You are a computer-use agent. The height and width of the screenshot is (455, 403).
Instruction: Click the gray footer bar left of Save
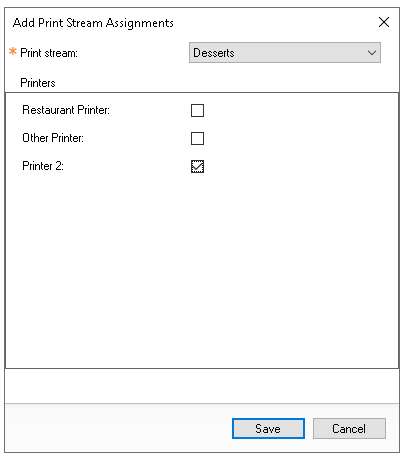(x=118, y=428)
